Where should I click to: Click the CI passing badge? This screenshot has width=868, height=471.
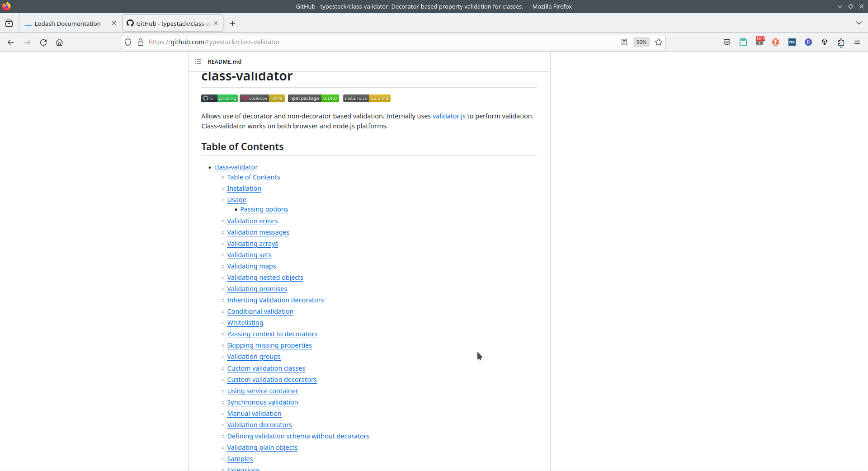(219, 99)
